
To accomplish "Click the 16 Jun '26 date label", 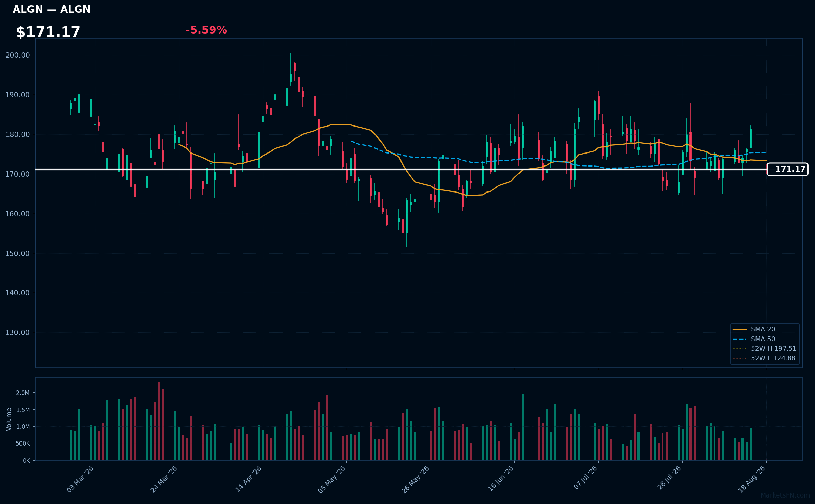I will click(501, 479).
